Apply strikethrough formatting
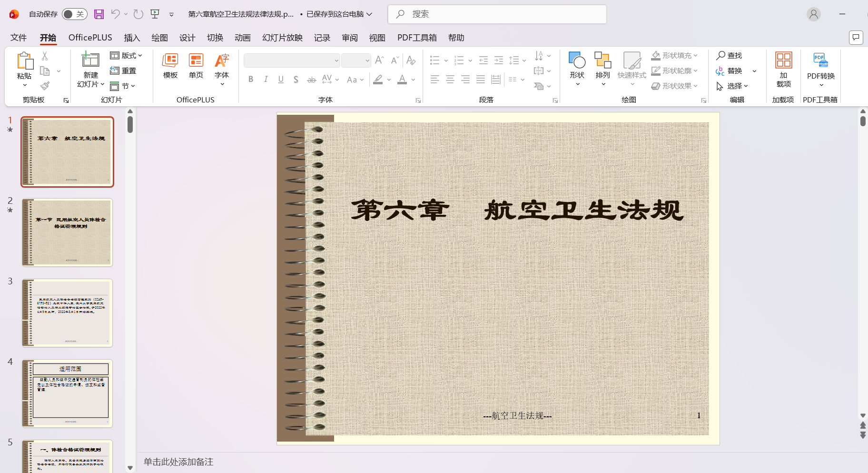Viewport: 868px width, 473px height. coord(311,80)
